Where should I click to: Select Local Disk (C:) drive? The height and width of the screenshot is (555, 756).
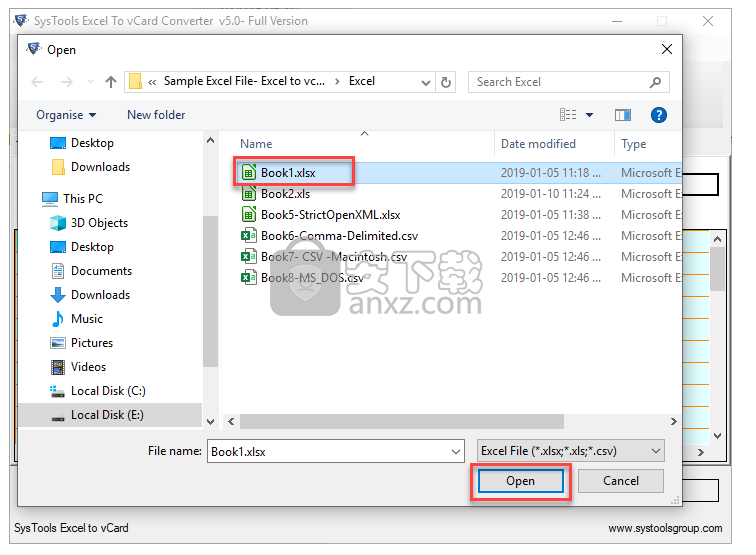point(98,391)
